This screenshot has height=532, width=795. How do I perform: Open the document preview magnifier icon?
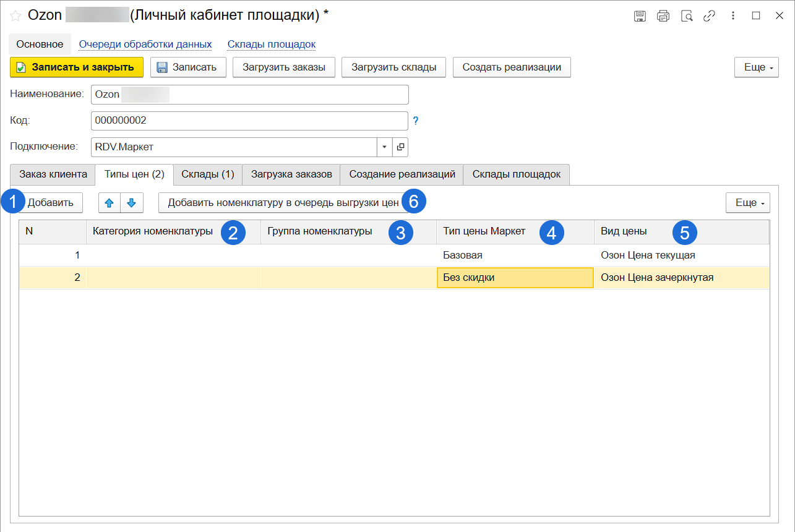(x=686, y=16)
